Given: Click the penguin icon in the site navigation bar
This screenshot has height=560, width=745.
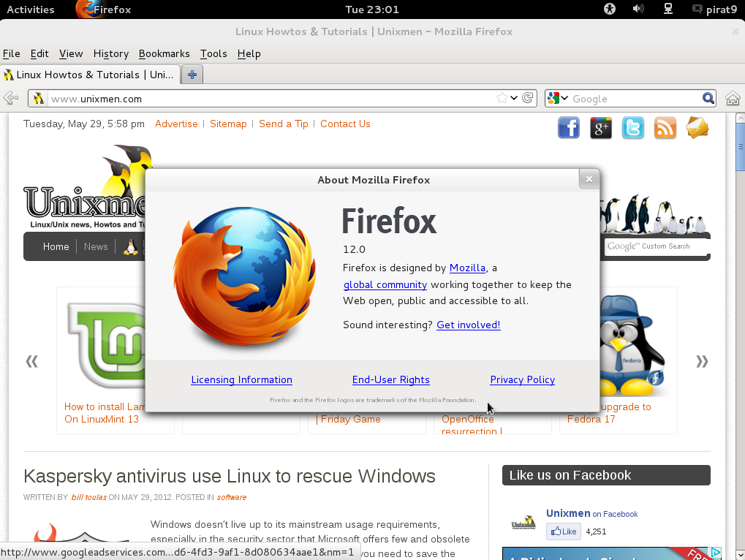Looking at the screenshot, I should tap(131, 246).
